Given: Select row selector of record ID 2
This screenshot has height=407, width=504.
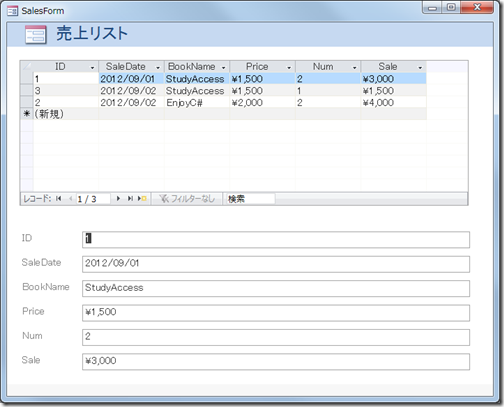Looking at the screenshot, I should 27,102.
